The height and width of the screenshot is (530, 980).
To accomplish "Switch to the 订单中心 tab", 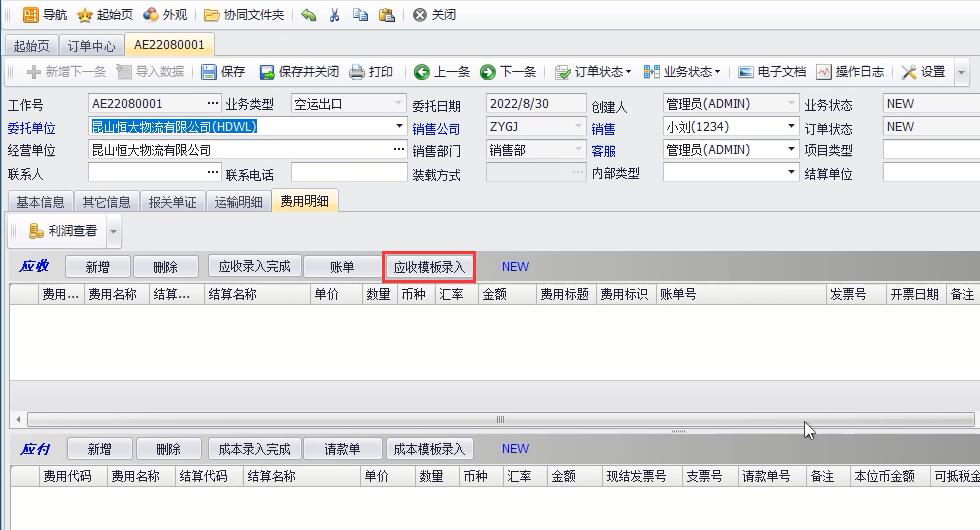I will pyautogui.click(x=92, y=46).
